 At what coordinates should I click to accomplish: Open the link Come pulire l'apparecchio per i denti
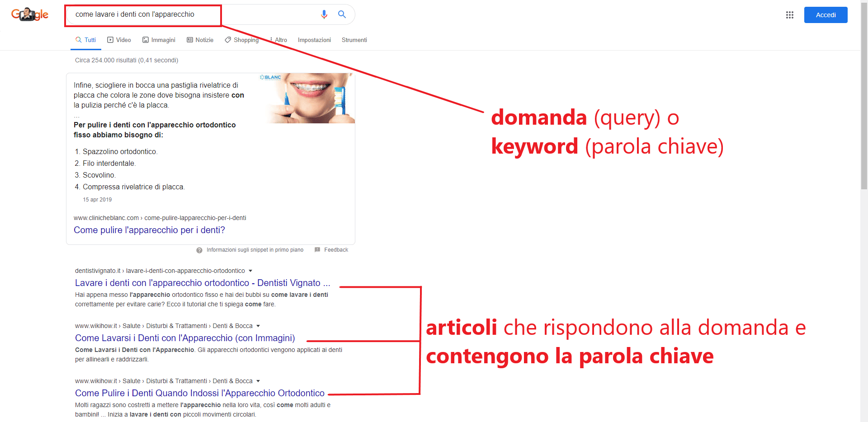coord(149,230)
